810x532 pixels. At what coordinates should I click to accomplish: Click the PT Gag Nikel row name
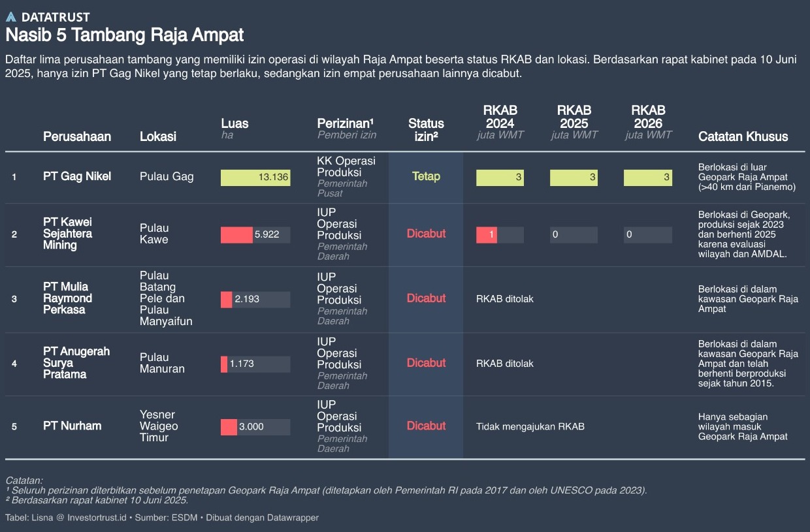pos(77,176)
